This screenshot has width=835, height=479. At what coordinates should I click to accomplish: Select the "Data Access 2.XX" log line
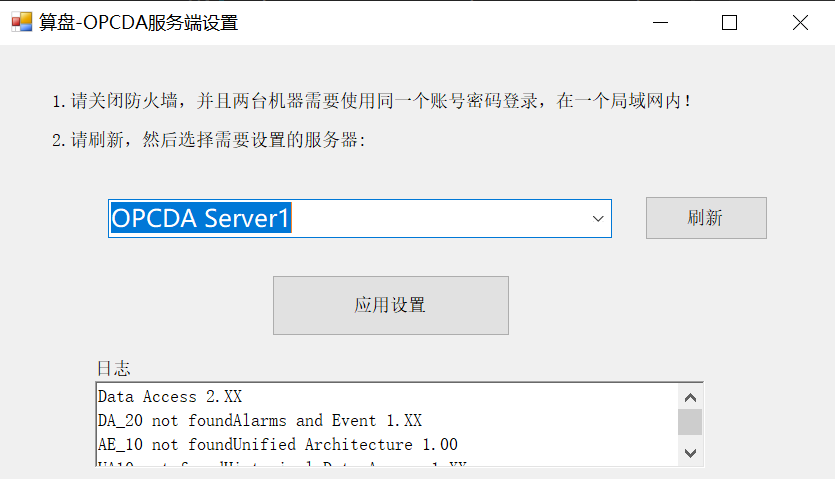170,397
